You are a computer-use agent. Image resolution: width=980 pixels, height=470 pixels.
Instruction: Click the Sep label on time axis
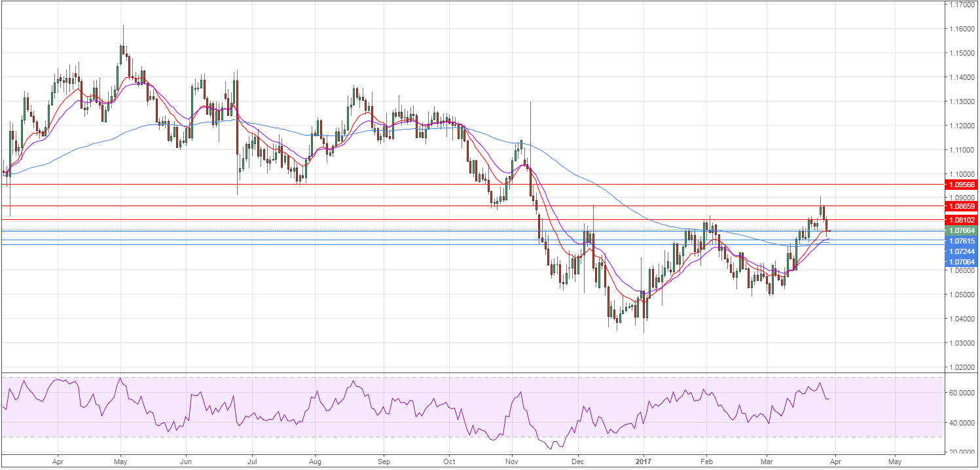pyautogui.click(x=384, y=462)
